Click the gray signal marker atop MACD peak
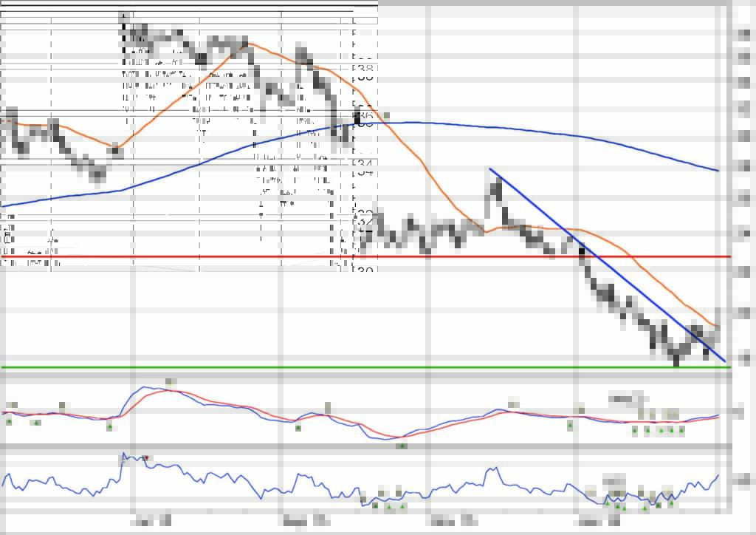This screenshot has height=535, width=756. click(170, 382)
